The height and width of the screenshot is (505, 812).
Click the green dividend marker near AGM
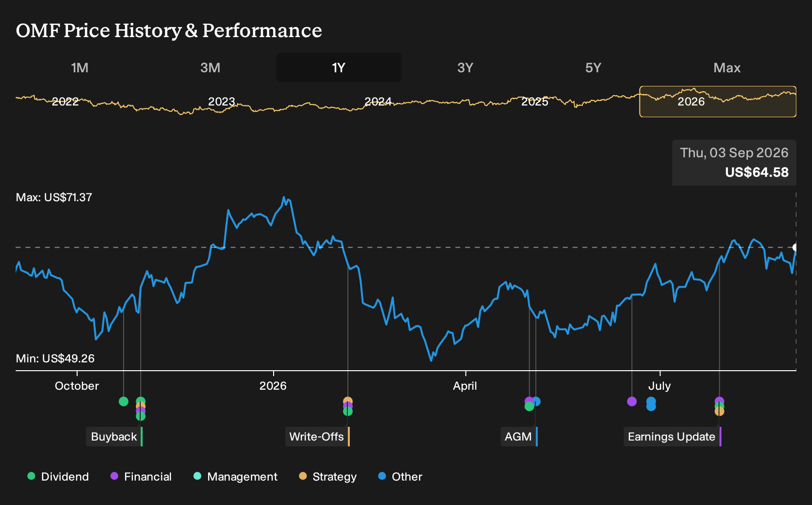[529, 406]
